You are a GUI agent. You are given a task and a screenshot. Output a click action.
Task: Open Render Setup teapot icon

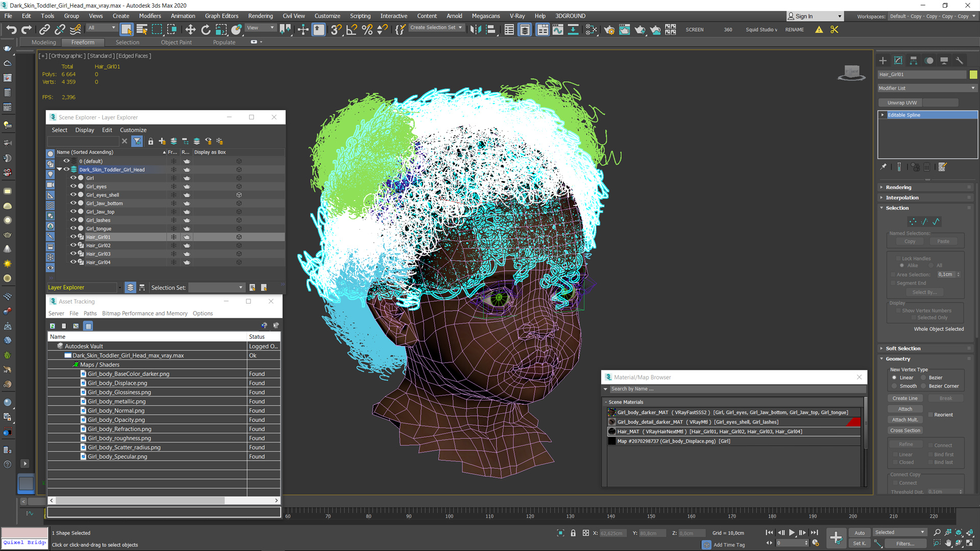(609, 30)
